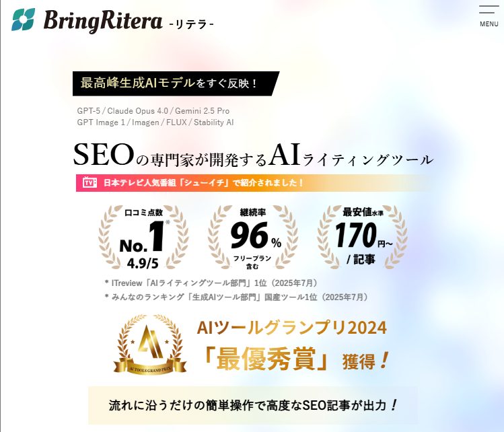Select the black 最高峰生成AIモデル banner

(x=176, y=83)
